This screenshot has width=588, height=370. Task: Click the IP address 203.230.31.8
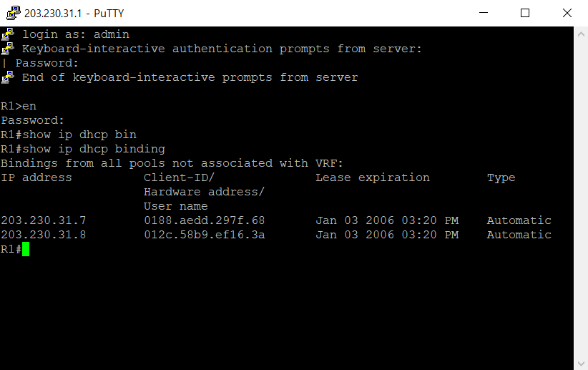[x=44, y=235]
